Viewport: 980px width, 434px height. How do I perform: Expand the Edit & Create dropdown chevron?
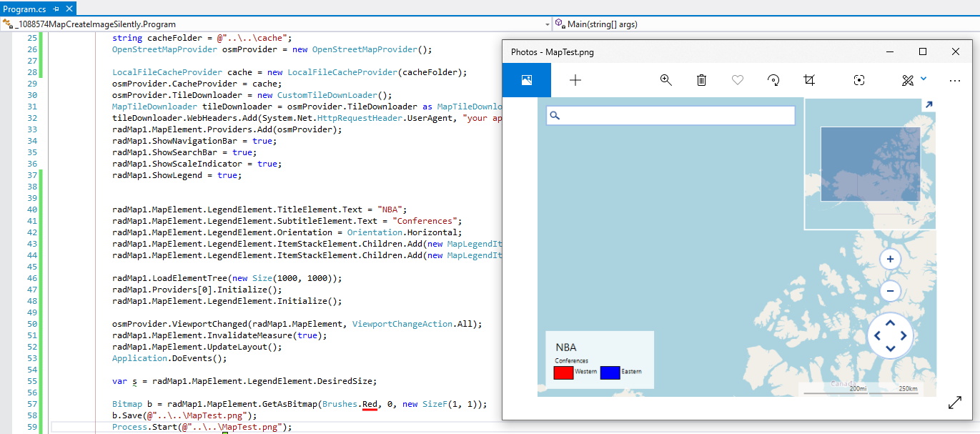tap(924, 79)
